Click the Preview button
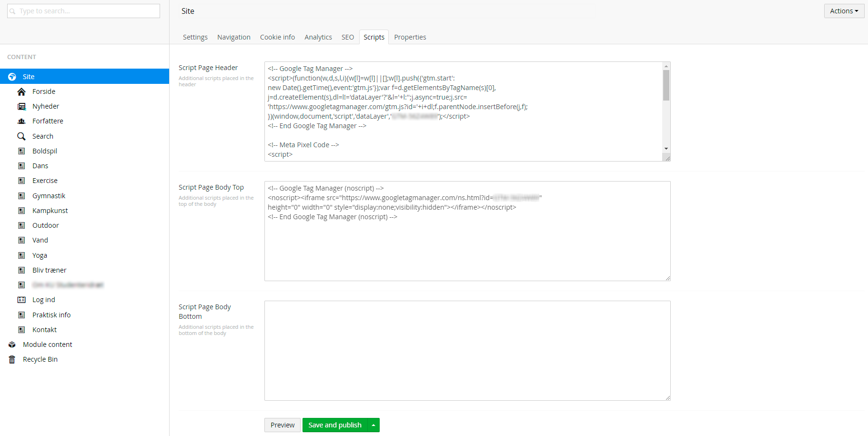Image resolution: width=868 pixels, height=436 pixels. (283, 425)
